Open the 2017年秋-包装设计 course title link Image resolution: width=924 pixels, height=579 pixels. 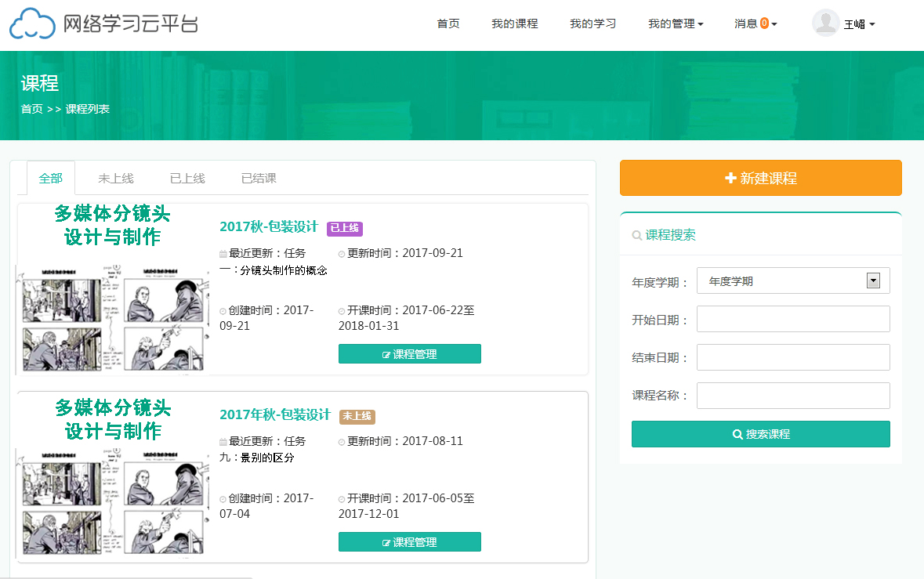275,414
